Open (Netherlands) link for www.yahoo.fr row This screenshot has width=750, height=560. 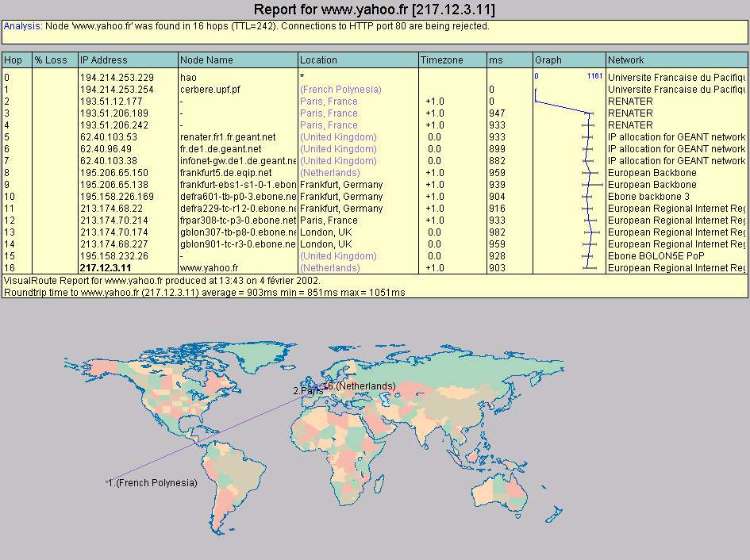tap(330, 268)
